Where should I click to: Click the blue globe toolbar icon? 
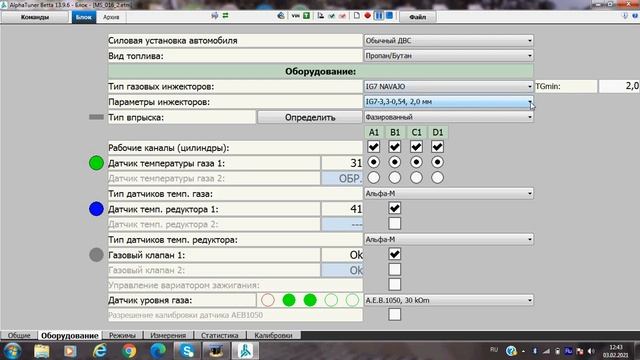click(281, 16)
